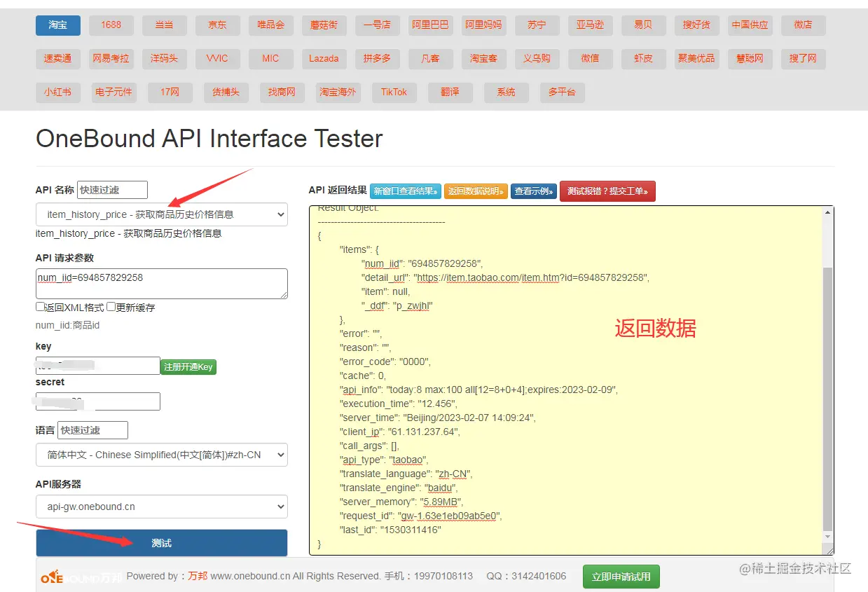Open the item.taobao.com detail_url link

[x=532, y=277]
